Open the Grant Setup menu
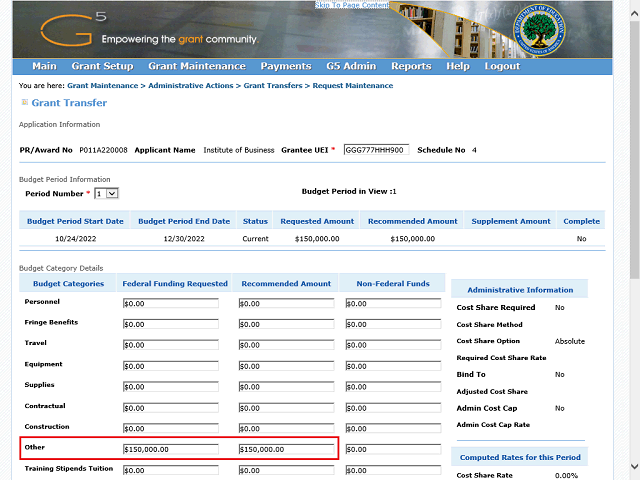The image size is (640, 480). coord(102,66)
